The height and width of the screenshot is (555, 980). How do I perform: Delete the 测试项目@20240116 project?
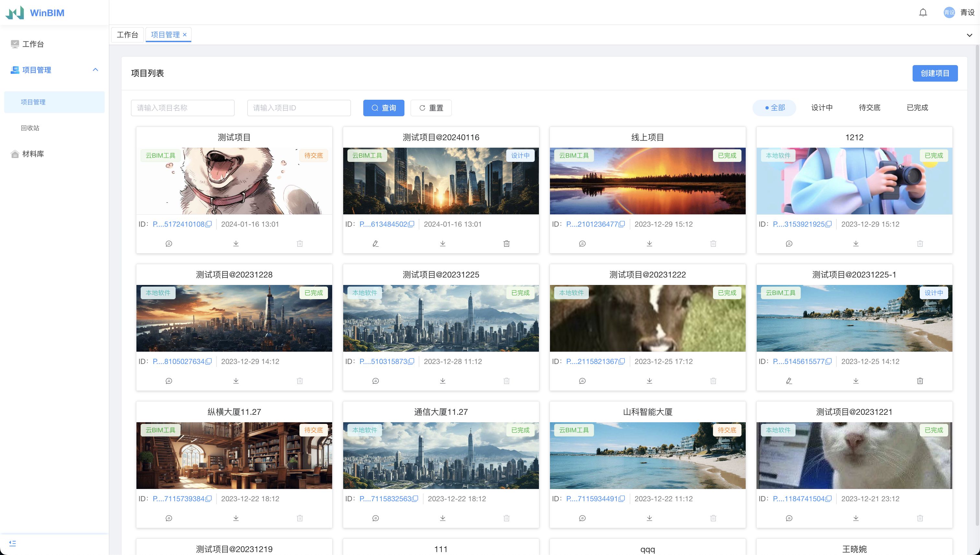pos(507,244)
